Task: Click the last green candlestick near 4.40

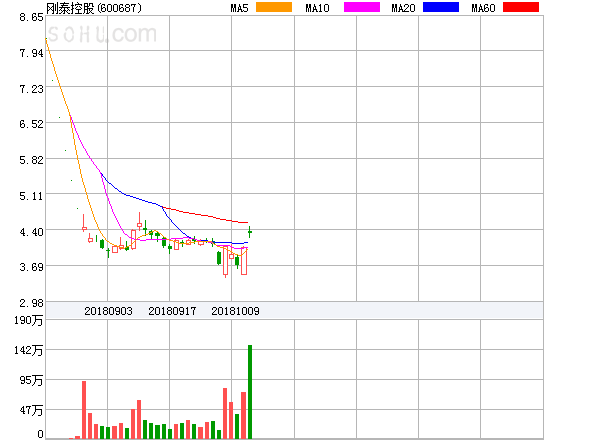Action: (x=249, y=232)
